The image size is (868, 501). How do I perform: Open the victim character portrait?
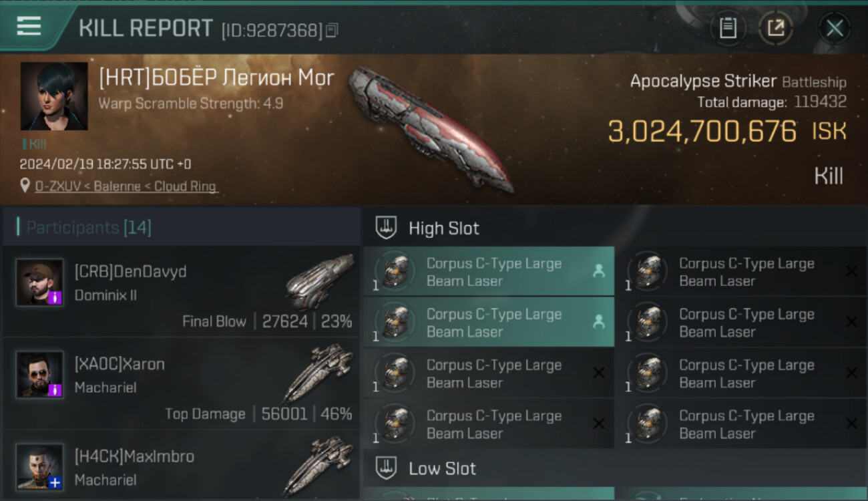tap(54, 96)
